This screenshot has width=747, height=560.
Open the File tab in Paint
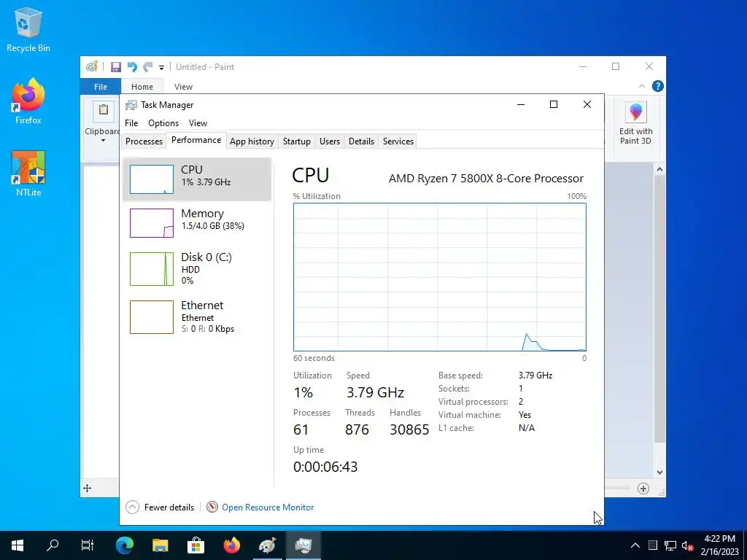pos(101,87)
